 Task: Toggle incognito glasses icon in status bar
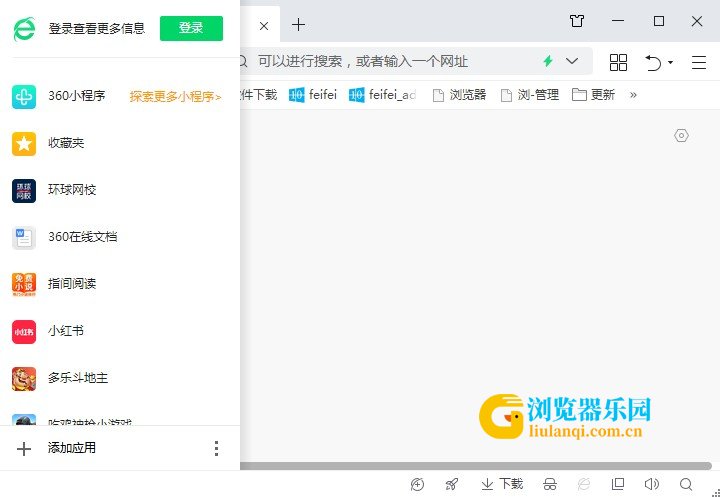pos(550,484)
